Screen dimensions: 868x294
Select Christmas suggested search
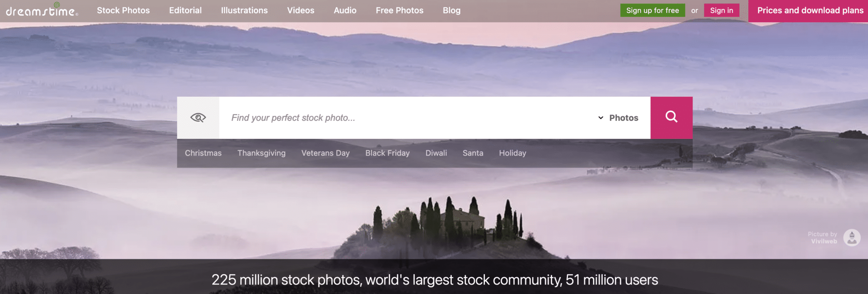pyautogui.click(x=203, y=153)
